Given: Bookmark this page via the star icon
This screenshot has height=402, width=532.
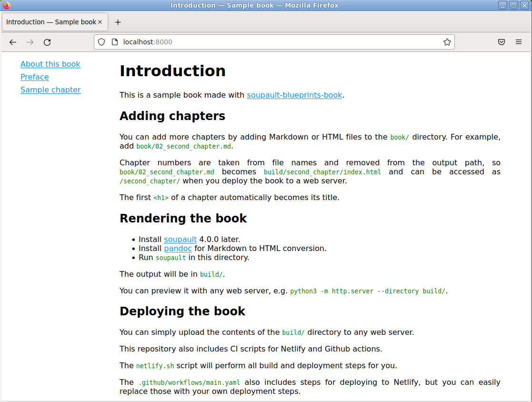Looking at the screenshot, I should coord(447,42).
